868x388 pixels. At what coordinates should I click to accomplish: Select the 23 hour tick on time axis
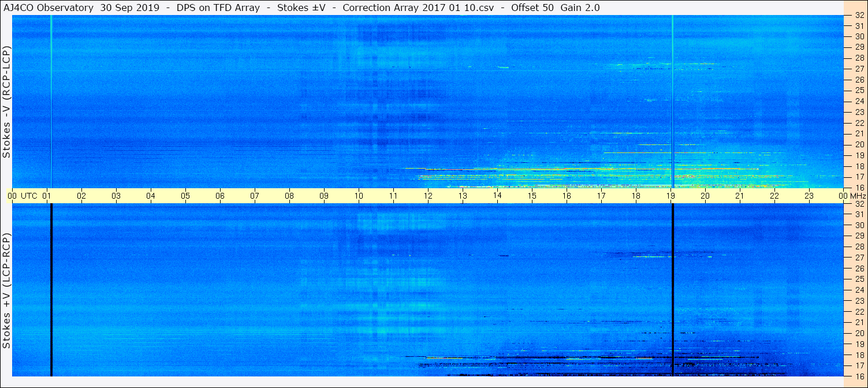coord(810,196)
